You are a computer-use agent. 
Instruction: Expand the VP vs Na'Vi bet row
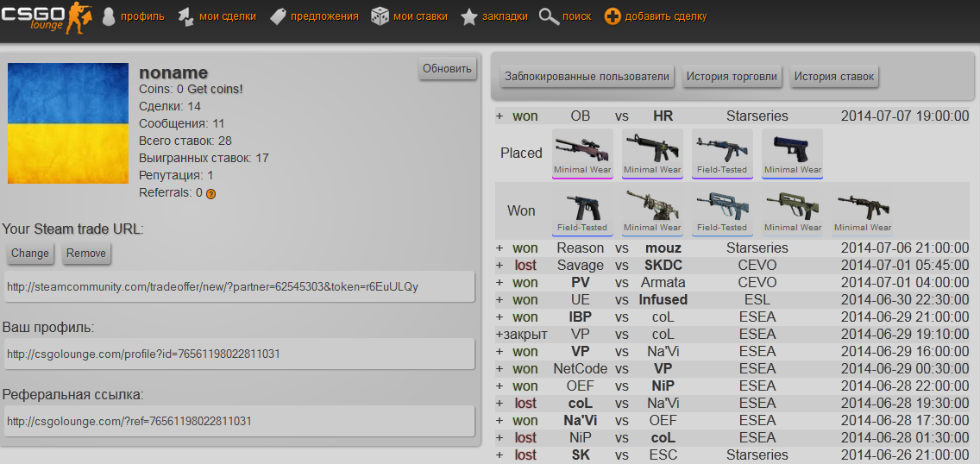[499, 352]
